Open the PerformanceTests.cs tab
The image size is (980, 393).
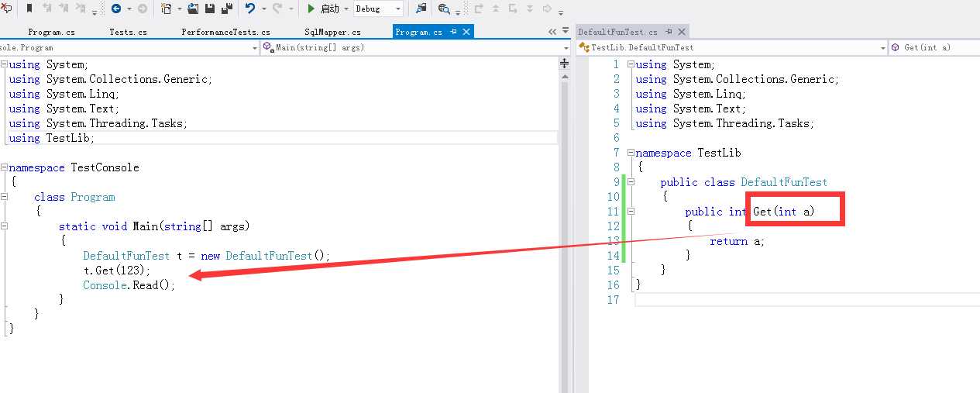click(225, 32)
